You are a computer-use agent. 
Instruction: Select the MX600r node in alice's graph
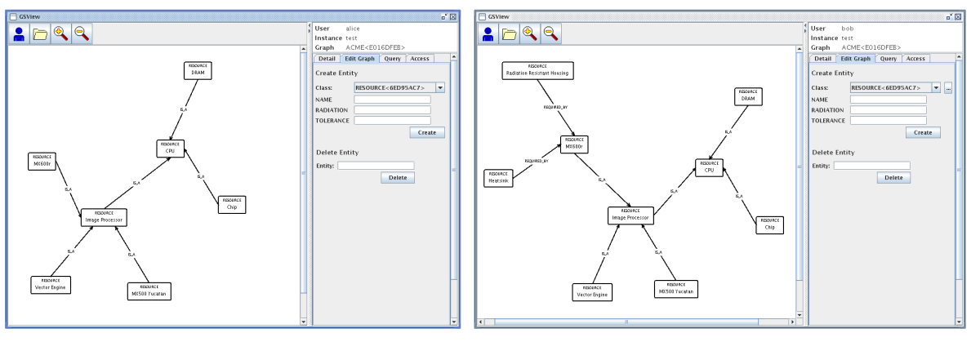[42, 161]
